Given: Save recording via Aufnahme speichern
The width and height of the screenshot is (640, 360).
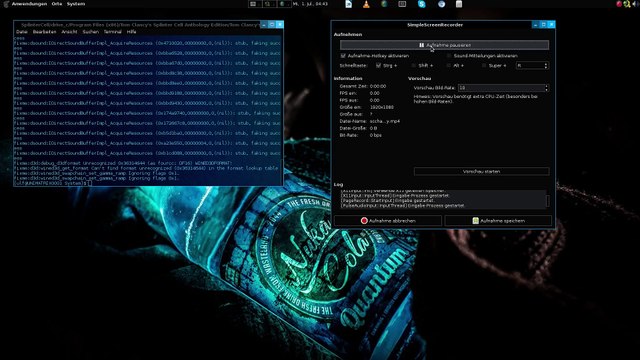Looking at the screenshot, I should pos(498,220).
